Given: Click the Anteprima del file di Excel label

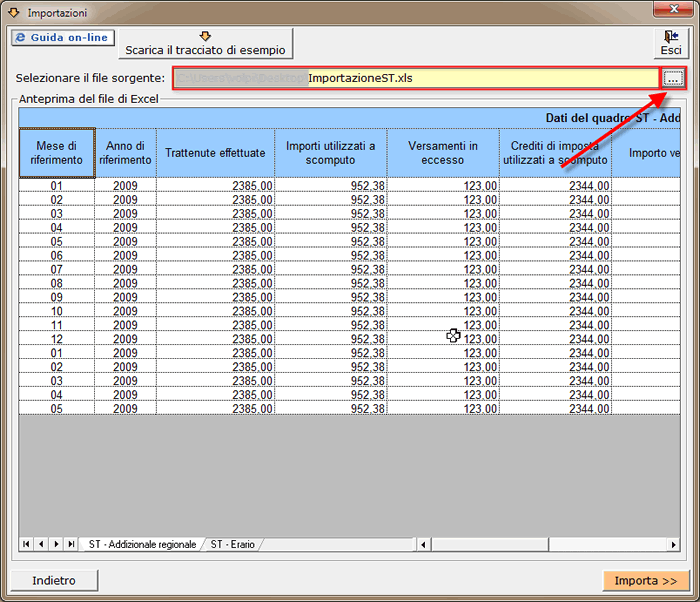Looking at the screenshot, I should coord(89,99).
